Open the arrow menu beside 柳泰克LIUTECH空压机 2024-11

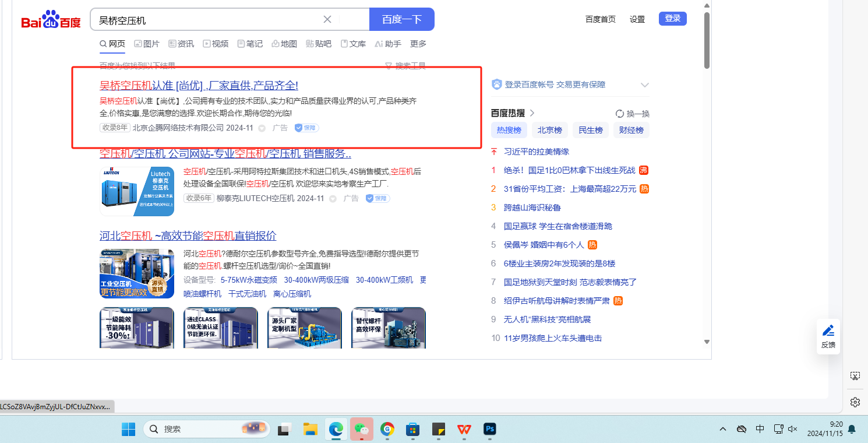coord(333,199)
